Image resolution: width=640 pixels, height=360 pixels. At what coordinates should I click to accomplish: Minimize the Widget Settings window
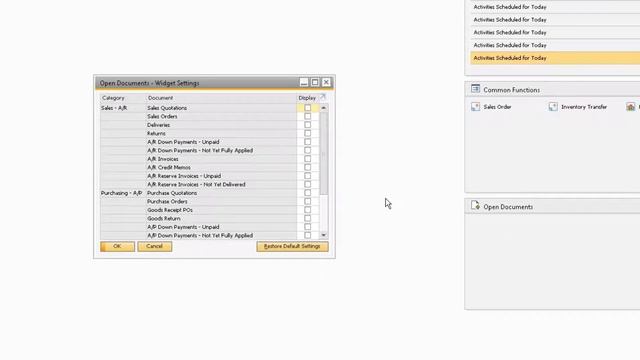point(304,82)
